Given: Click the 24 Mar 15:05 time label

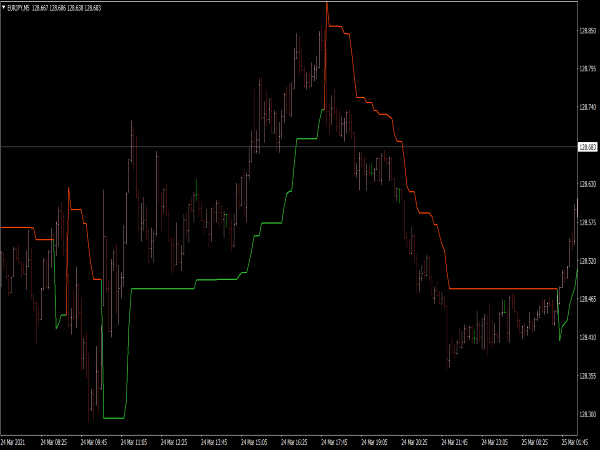Looking at the screenshot, I should [254, 442].
